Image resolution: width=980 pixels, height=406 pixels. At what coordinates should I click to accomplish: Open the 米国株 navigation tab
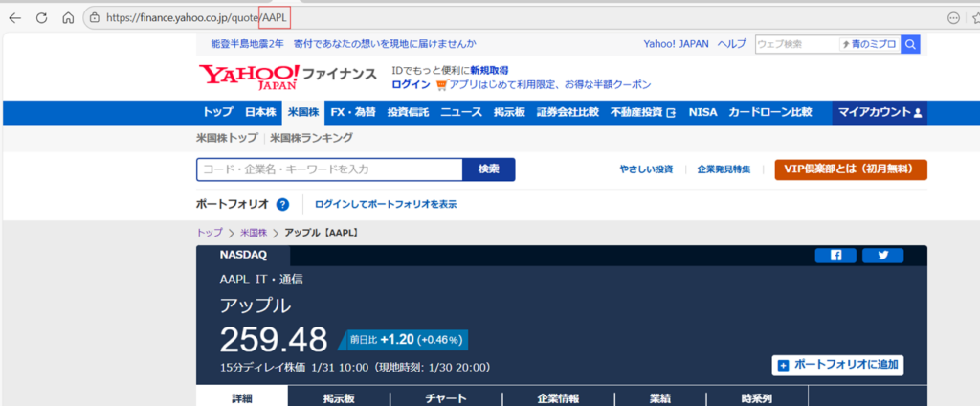(302, 113)
